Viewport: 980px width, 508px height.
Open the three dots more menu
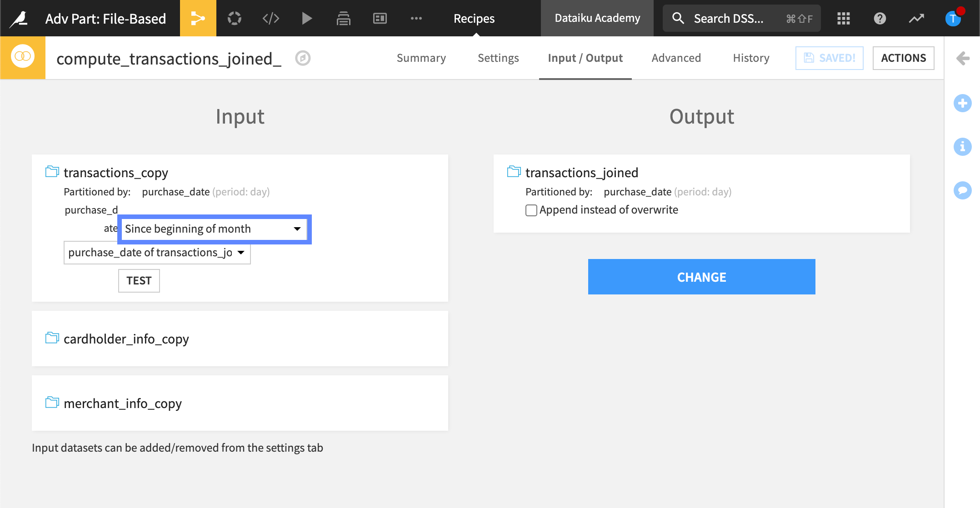tap(416, 18)
